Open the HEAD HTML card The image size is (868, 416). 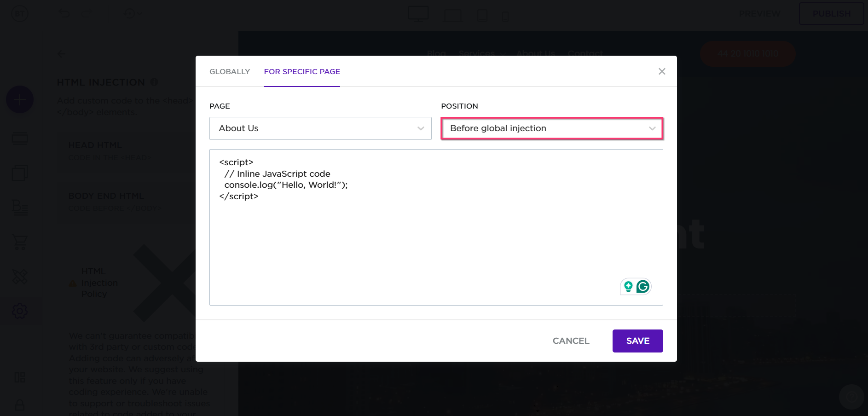tap(127, 152)
